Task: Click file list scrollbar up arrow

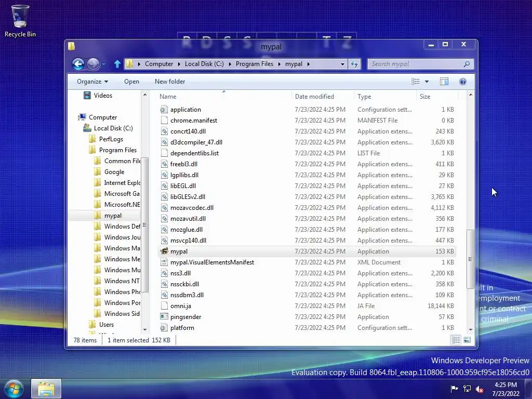Action: (470, 95)
